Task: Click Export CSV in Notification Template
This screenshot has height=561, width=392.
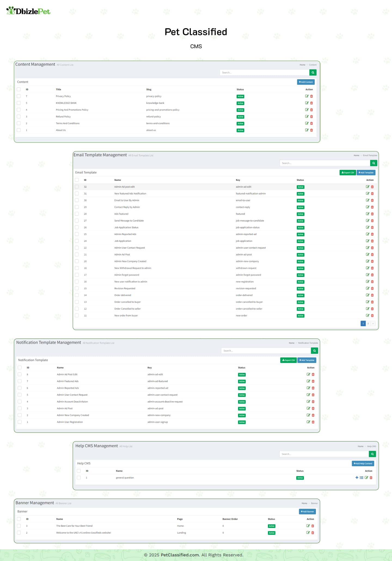Action: pos(289,360)
